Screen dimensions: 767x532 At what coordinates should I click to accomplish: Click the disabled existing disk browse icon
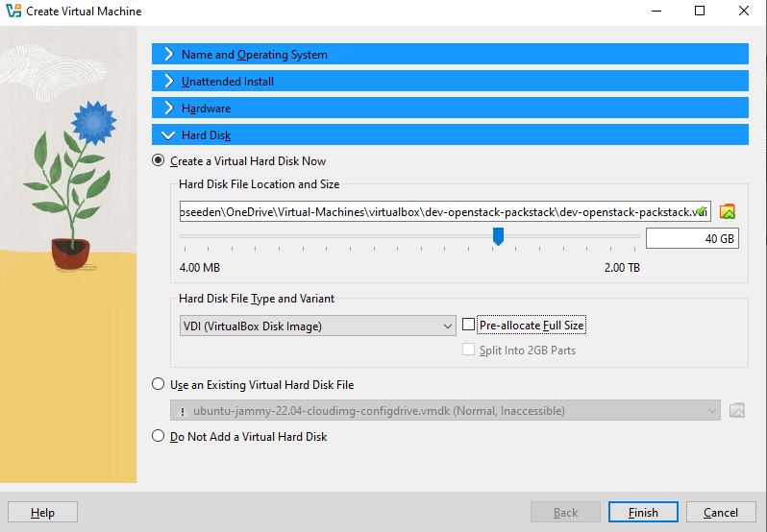(737, 411)
